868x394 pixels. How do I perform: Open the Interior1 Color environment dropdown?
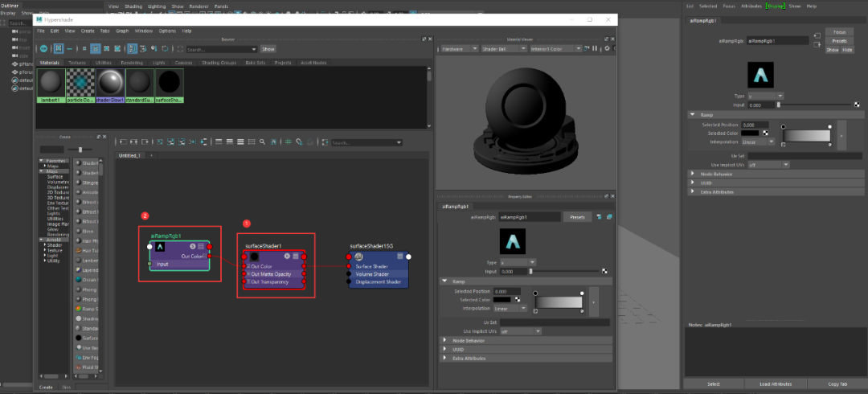click(x=556, y=48)
